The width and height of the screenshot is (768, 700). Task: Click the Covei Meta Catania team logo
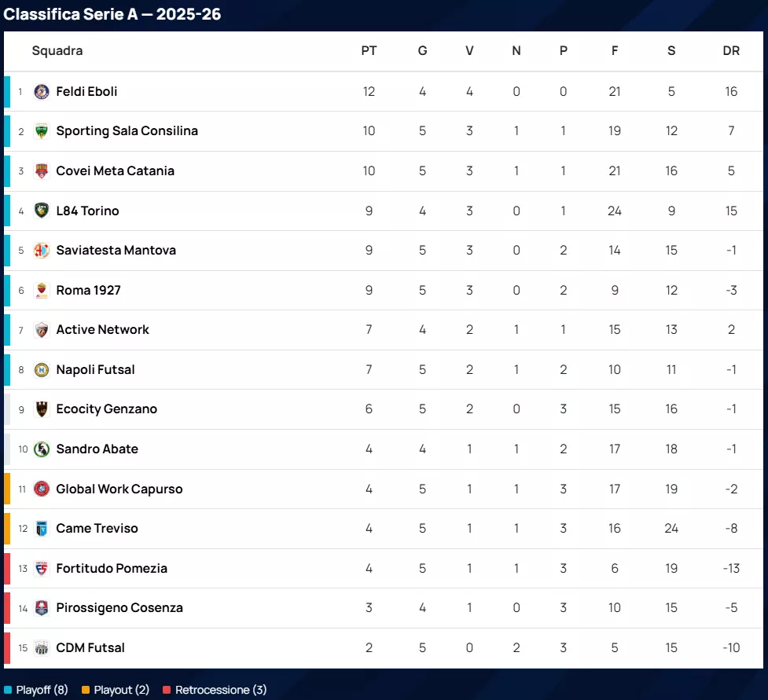click(42, 171)
